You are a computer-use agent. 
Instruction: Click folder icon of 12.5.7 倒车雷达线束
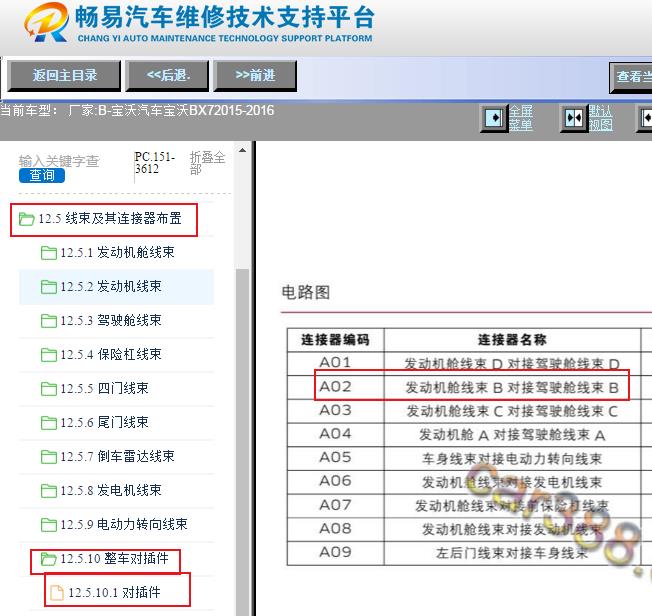pyautogui.click(x=49, y=457)
